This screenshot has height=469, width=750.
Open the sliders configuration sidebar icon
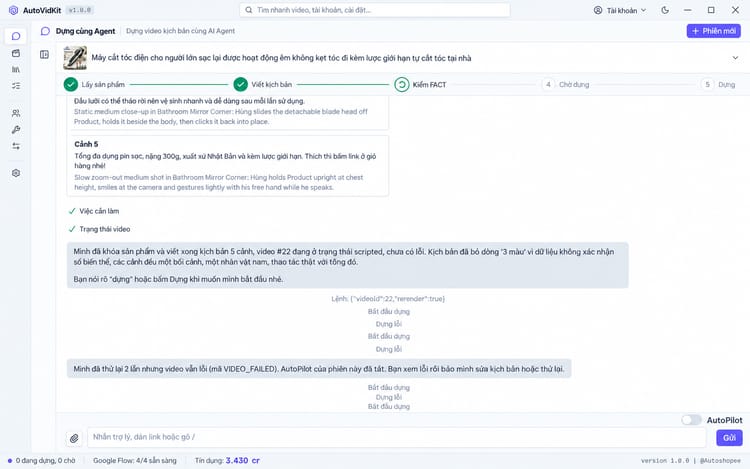tap(16, 146)
